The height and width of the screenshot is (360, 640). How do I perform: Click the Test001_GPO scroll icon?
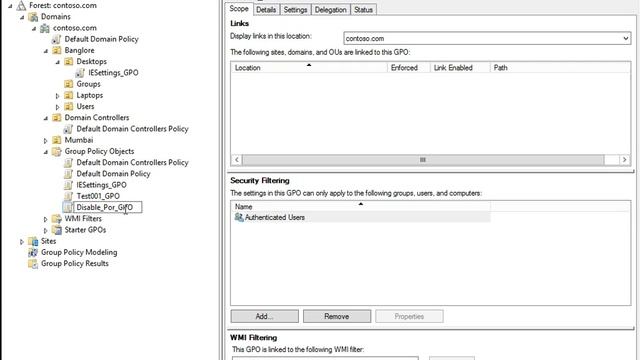click(x=68, y=196)
